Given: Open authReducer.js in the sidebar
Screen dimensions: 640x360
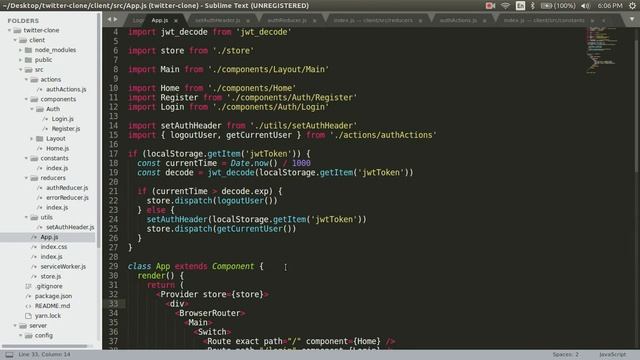Looking at the screenshot, I should pyautogui.click(x=67, y=188).
